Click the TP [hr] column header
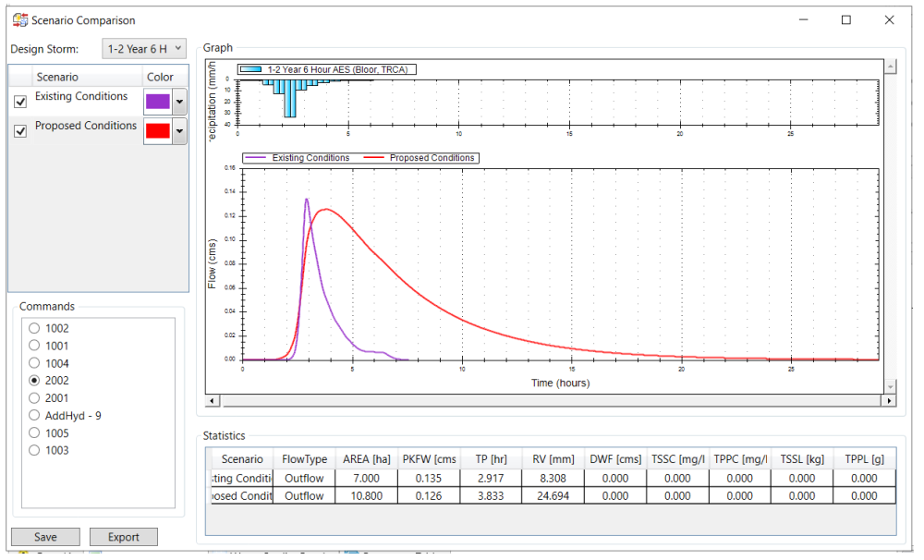Image resolution: width=924 pixels, height=560 pixels. 491,459
